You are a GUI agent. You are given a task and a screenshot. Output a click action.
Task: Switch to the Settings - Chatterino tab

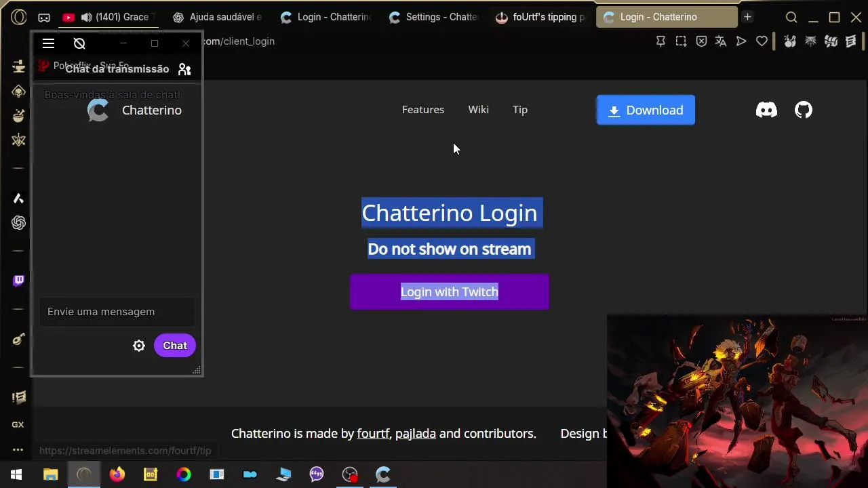[x=434, y=17]
